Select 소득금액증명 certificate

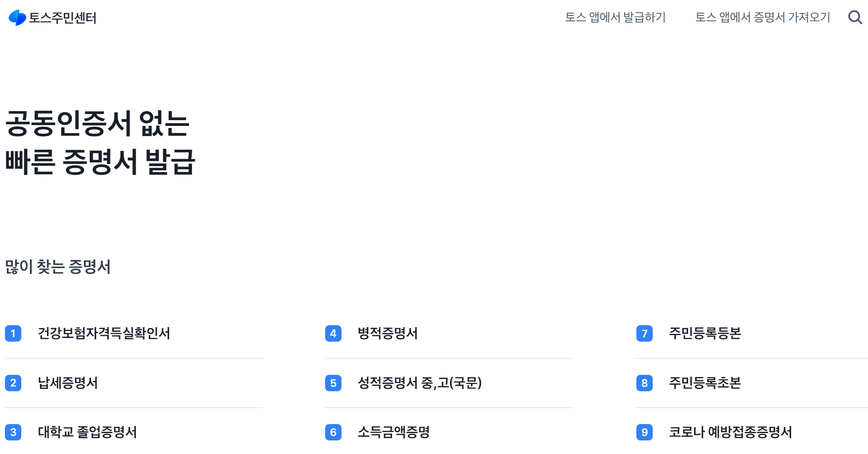394,431
